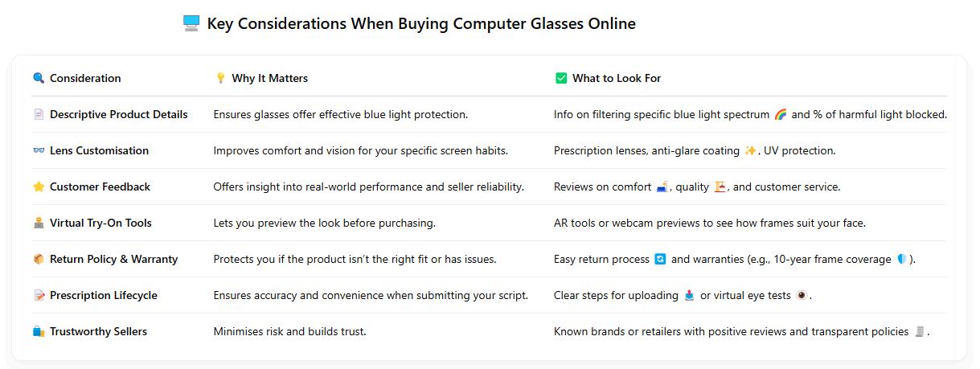Click the magnifying glass icon beside Consideration
980x369 pixels.
tap(39, 78)
